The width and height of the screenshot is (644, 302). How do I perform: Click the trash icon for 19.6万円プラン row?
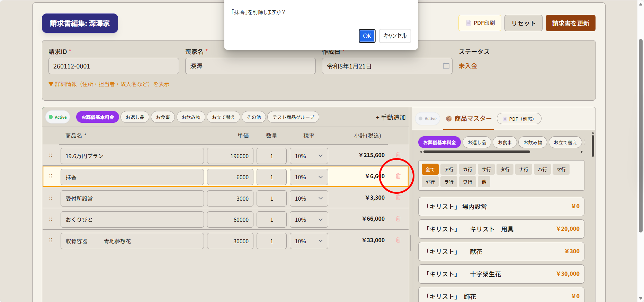(398, 155)
